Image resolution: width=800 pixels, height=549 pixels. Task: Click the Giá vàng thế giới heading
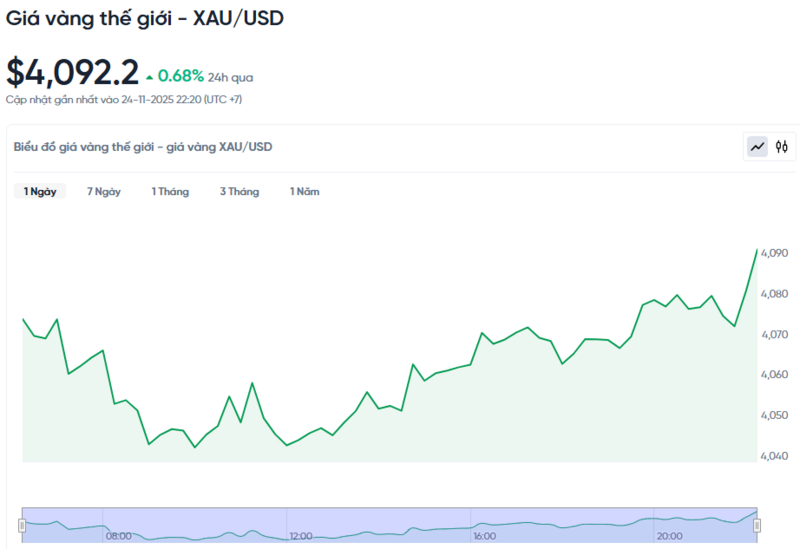tap(144, 19)
